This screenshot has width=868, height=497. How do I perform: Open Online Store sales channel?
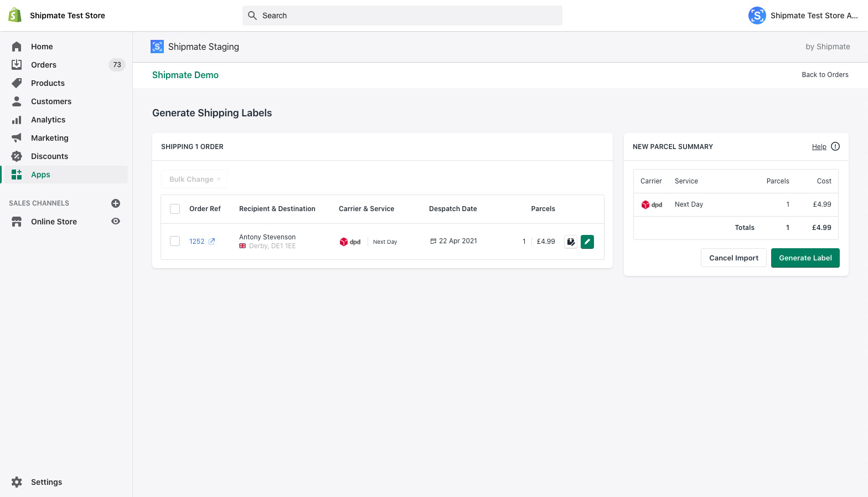coord(54,222)
